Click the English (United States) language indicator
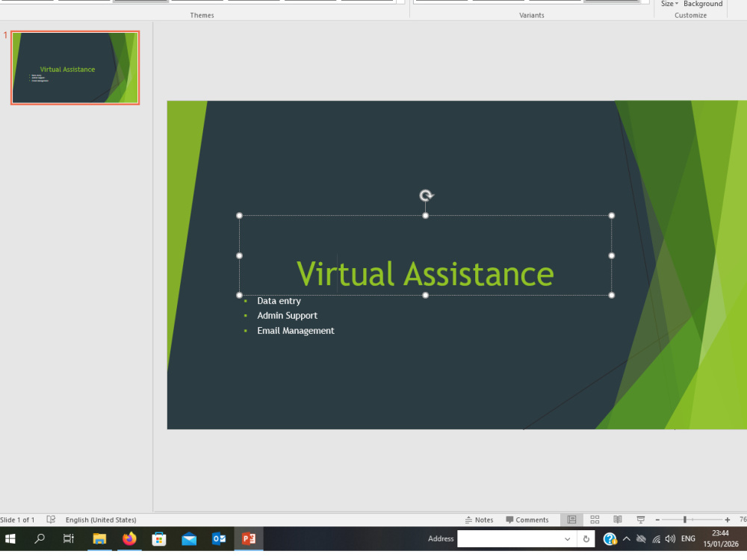Viewport: 747px width, 560px height. point(101,520)
